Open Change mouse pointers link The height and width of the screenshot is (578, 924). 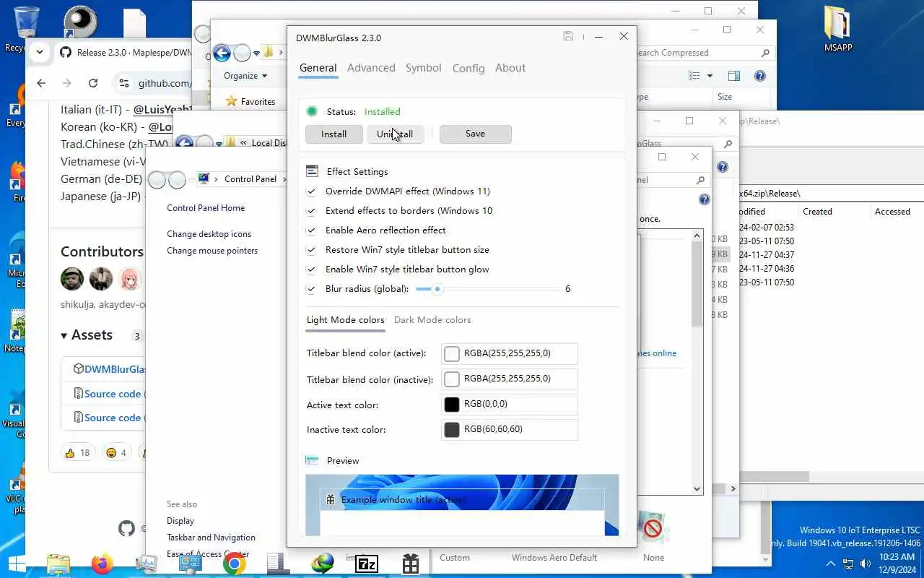[x=212, y=251]
